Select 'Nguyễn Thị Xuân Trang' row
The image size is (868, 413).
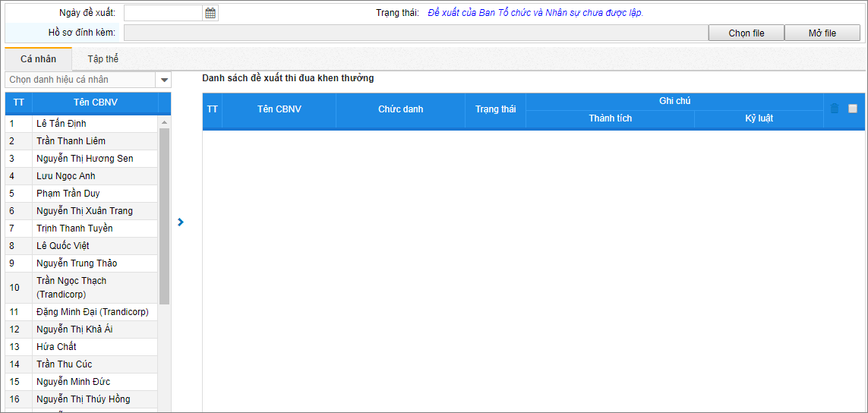82,211
